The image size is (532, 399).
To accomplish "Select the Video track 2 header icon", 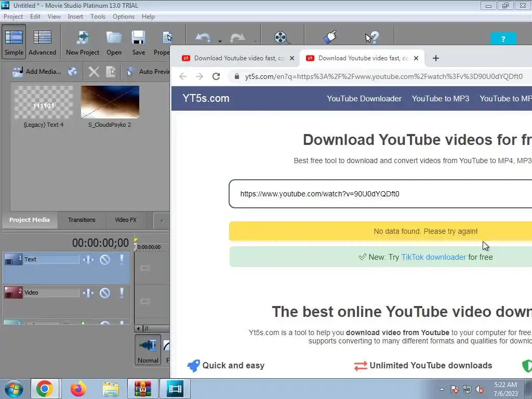I will pos(13,292).
